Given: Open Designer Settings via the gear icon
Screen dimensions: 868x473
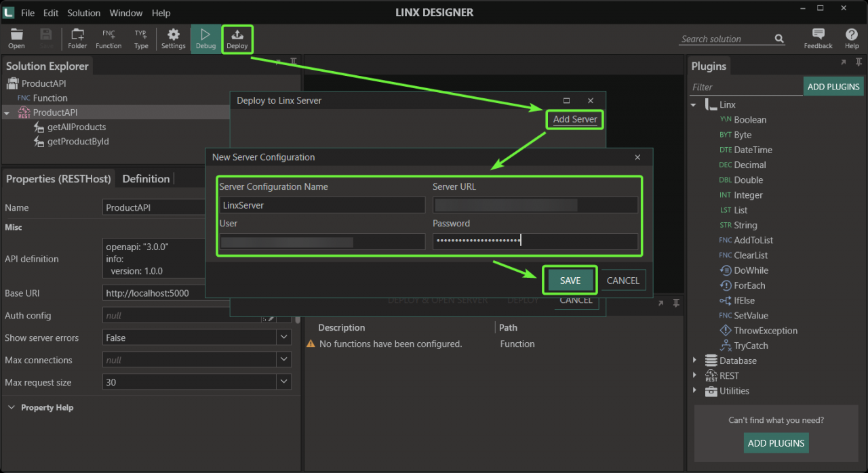Looking at the screenshot, I should point(174,39).
